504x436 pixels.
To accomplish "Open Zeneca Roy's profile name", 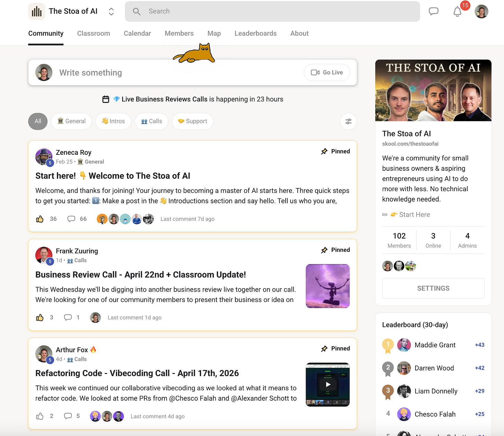I will pyautogui.click(x=74, y=152).
